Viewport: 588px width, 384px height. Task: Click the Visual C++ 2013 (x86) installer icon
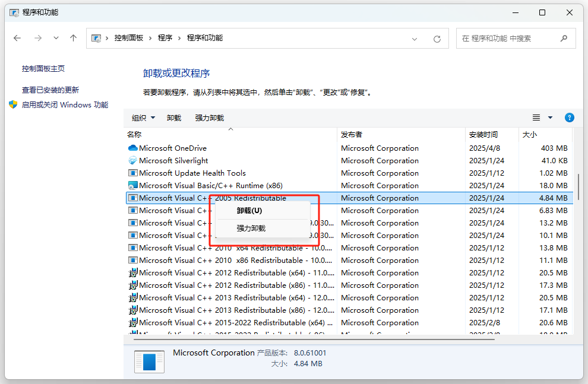[133, 310]
